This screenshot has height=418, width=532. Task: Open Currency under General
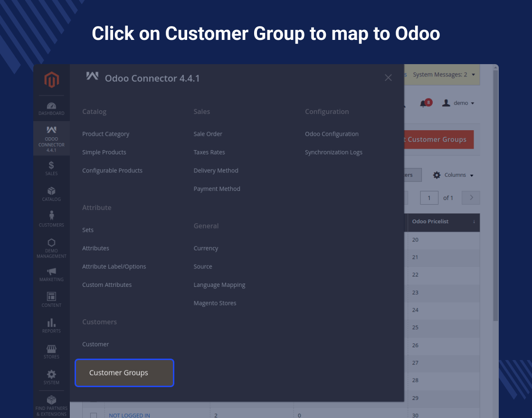point(206,248)
